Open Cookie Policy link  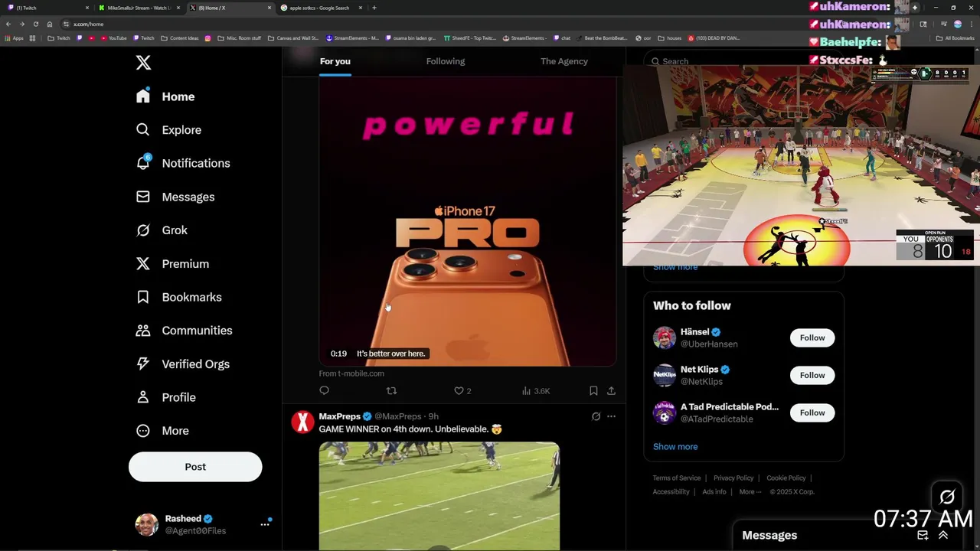point(786,478)
